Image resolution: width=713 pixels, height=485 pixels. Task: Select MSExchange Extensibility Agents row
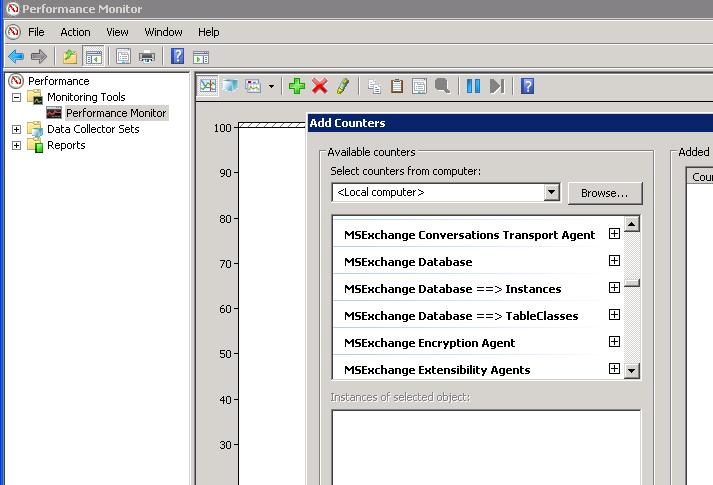click(x=478, y=369)
